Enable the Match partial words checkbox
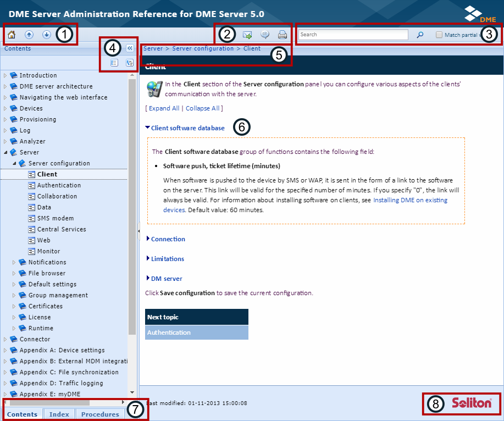 point(439,35)
